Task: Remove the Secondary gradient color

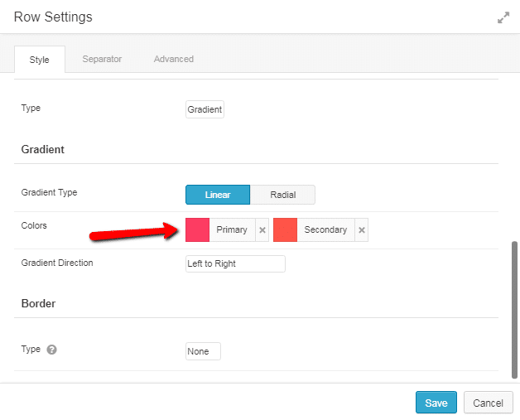Action: point(362,230)
